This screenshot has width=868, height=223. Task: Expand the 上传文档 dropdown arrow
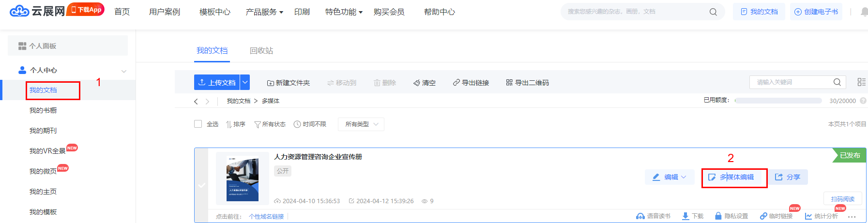tap(245, 82)
